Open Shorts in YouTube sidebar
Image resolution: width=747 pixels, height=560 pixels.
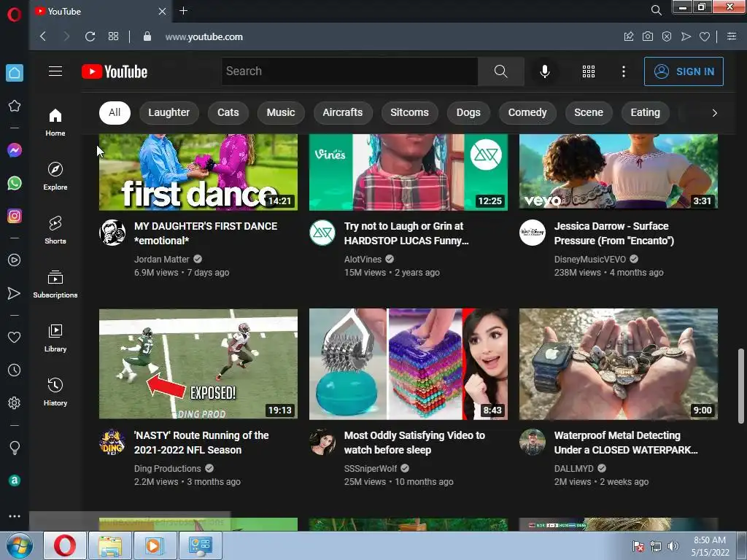tap(55, 230)
